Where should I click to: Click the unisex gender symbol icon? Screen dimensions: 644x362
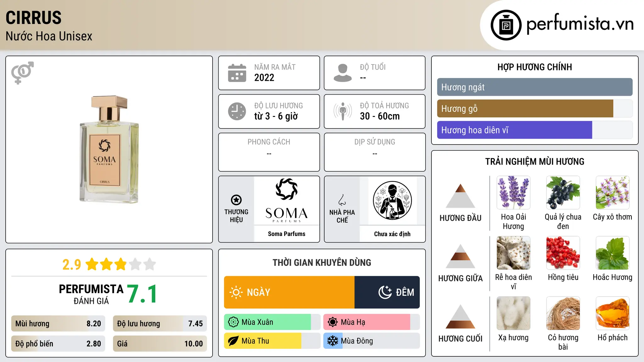click(22, 73)
